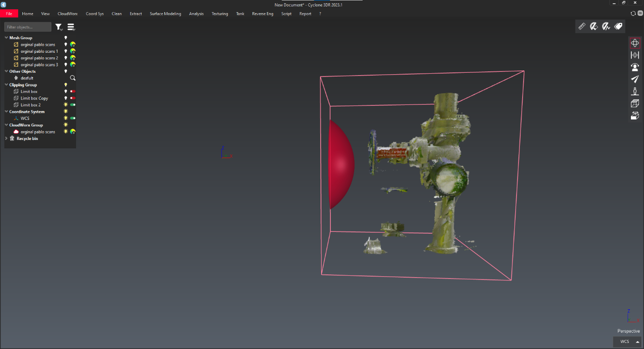Open the tree list display options menu

coord(71,27)
